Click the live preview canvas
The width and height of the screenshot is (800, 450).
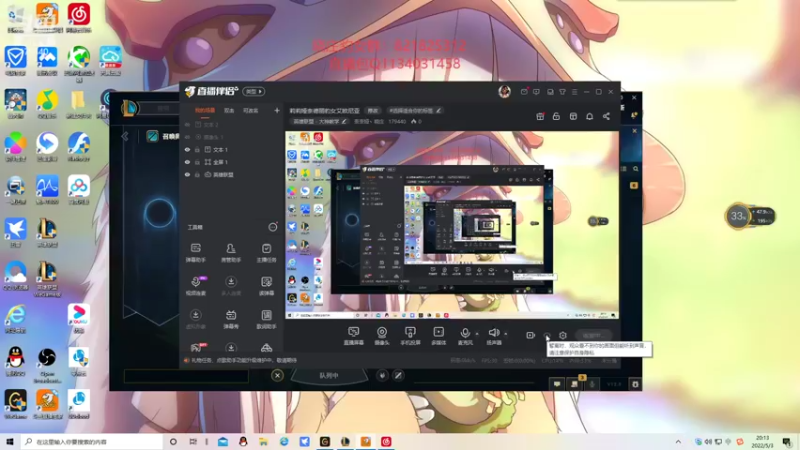(x=452, y=225)
